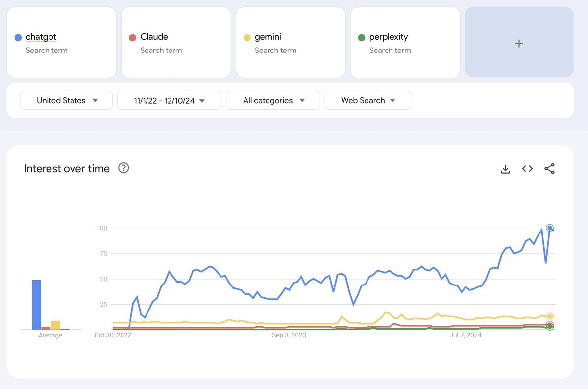
Task: Click the blue chatgpt average bar
Action: [36, 304]
